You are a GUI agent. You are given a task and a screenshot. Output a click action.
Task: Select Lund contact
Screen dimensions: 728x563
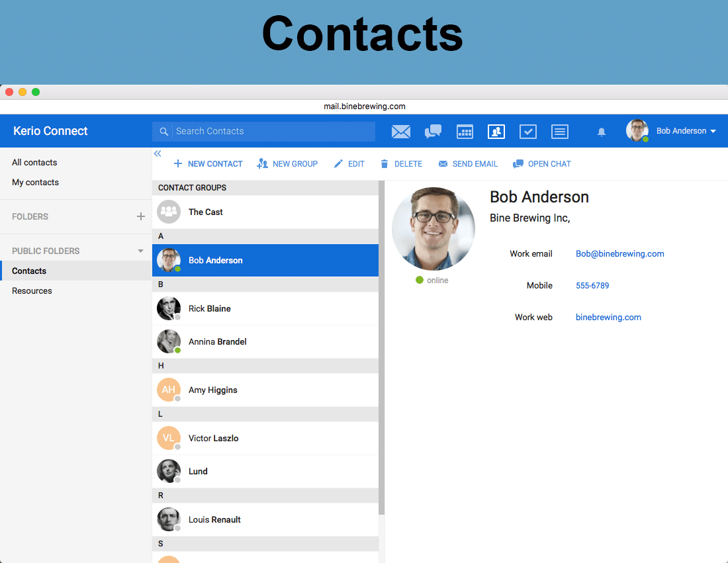pos(265,471)
